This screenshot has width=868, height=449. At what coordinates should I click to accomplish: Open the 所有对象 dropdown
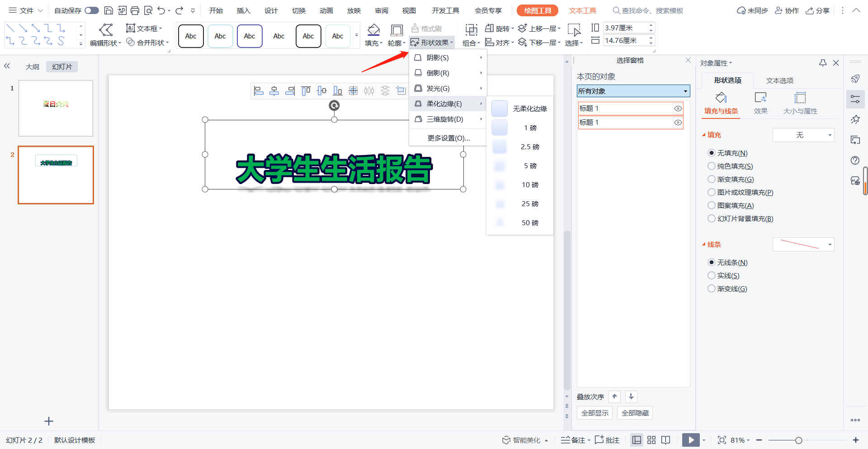tap(633, 91)
